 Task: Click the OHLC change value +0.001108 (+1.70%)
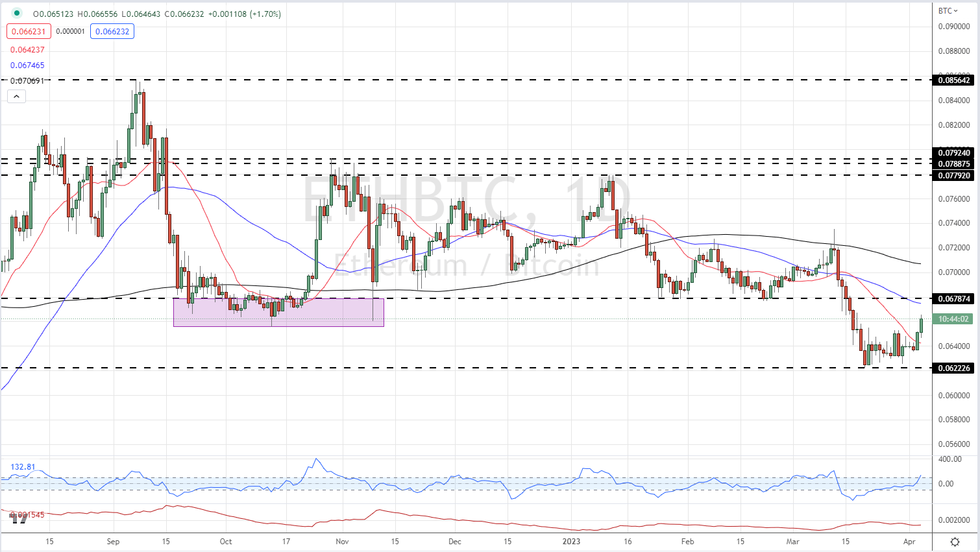pos(245,14)
